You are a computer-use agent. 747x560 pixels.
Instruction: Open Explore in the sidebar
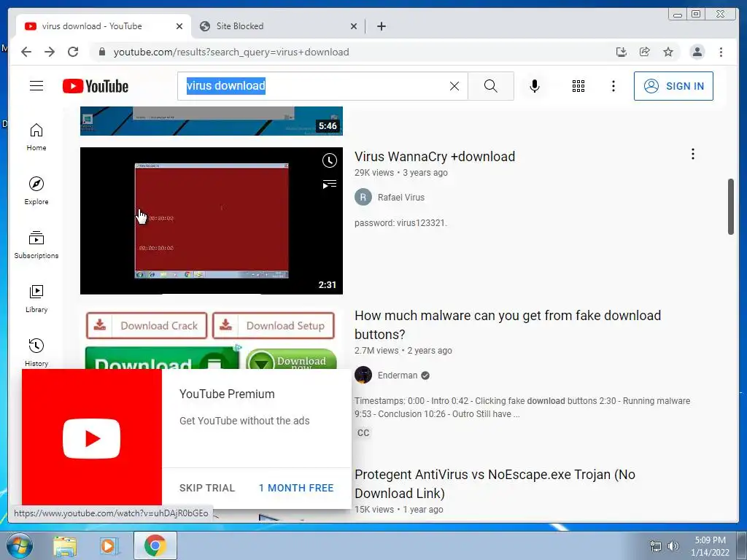[36, 190]
